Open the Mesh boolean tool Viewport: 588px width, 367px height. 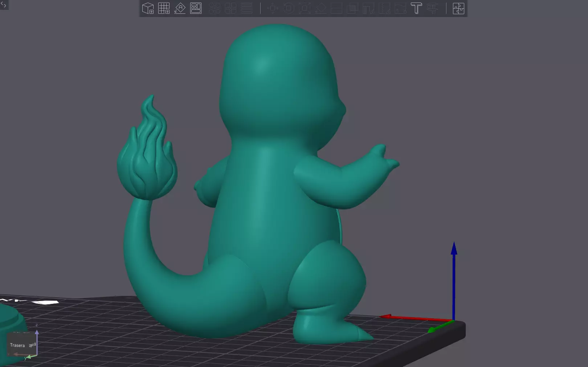tap(352, 8)
